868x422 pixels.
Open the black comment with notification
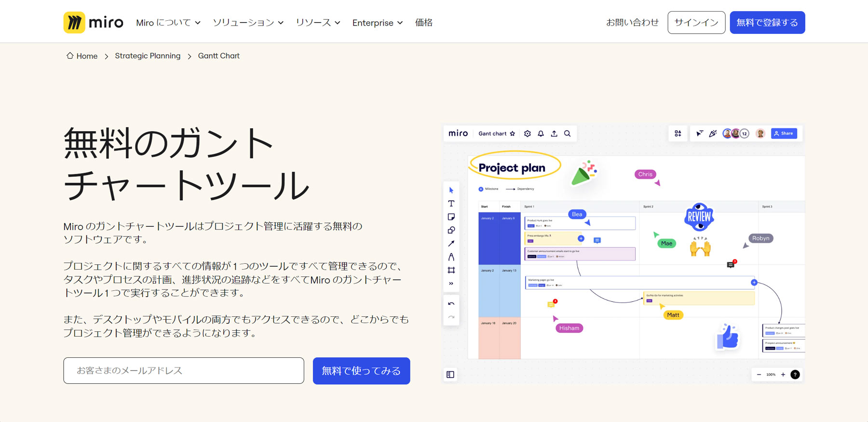pyautogui.click(x=731, y=264)
